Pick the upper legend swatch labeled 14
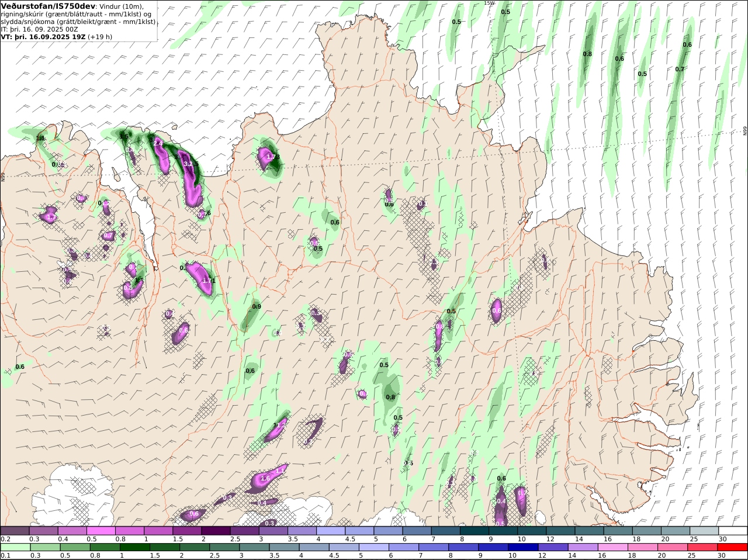 coord(588,530)
